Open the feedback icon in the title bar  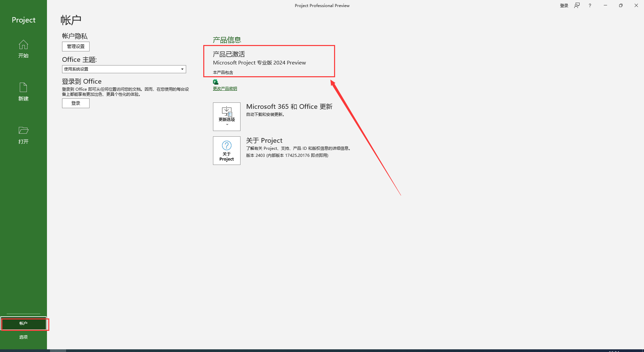tap(577, 5)
